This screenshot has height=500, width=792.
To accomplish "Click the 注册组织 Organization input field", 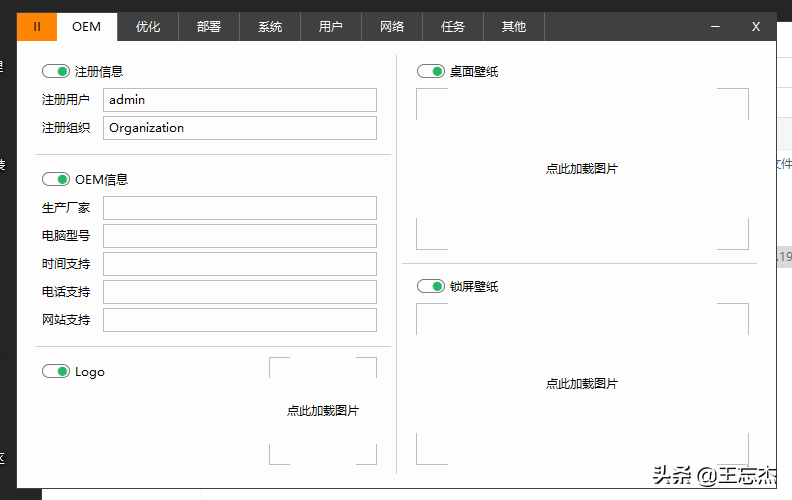I will [240, 128].
